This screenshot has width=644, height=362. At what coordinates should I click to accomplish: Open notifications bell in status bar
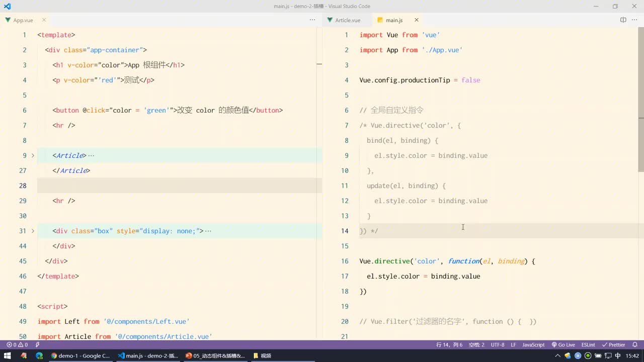pyautogui.click(x=635, y=345)
